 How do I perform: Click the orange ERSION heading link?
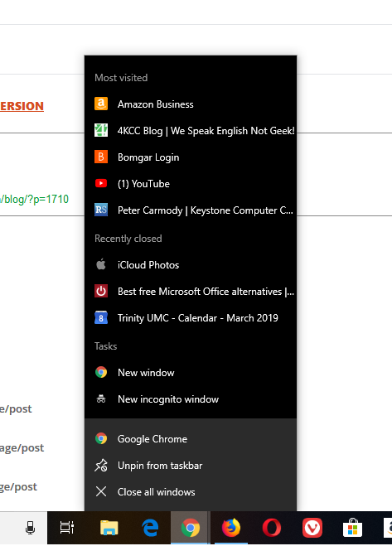[22, 106]
